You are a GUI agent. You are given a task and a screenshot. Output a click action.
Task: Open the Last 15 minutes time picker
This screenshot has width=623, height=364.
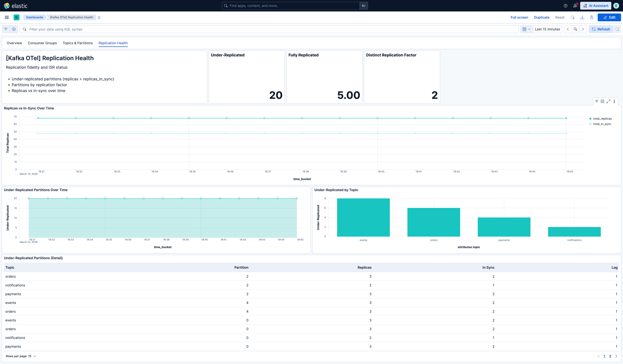(547, 29)
